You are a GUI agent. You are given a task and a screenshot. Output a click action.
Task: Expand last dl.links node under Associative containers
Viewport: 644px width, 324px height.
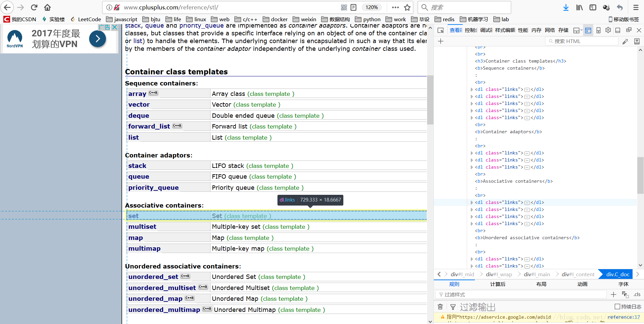tap(472, 224)
